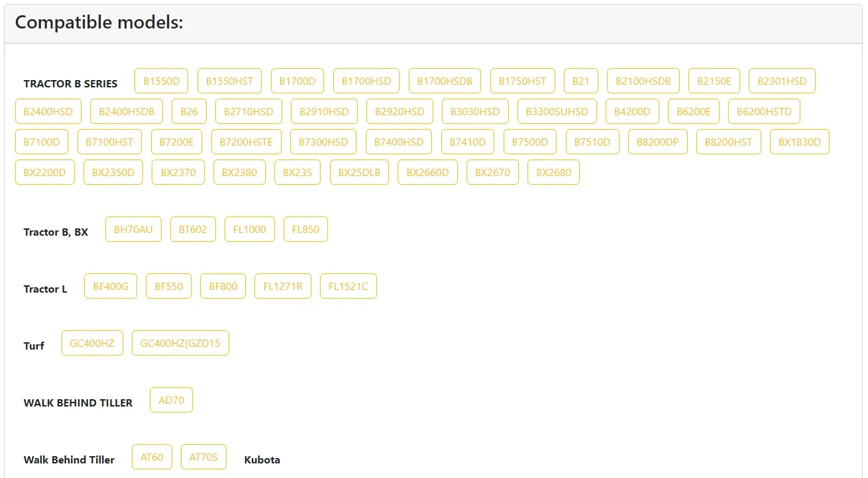
Task: Click the TRACTOR B SERIES label
Action: click(x=70, y=84)
